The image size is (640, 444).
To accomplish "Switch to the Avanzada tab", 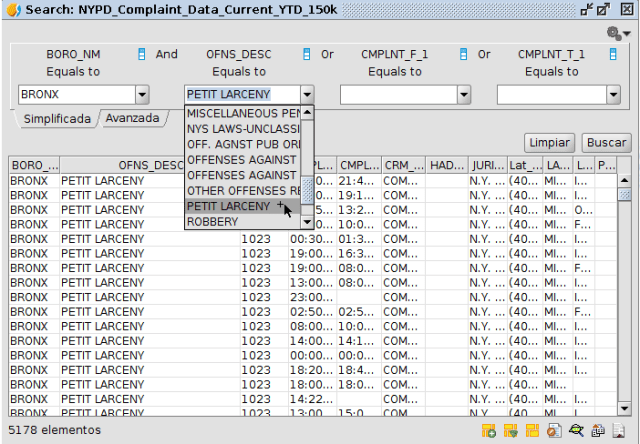I will (x=133, y=118).
